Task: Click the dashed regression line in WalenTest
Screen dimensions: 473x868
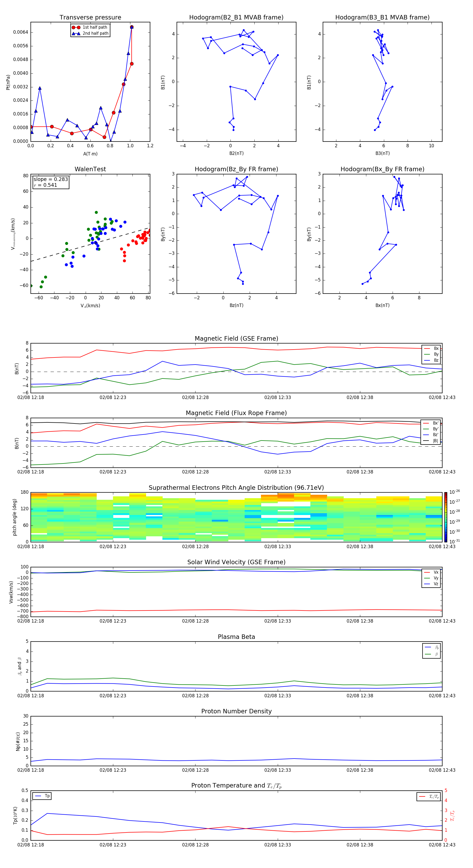Action: click(x=90, y=244)
